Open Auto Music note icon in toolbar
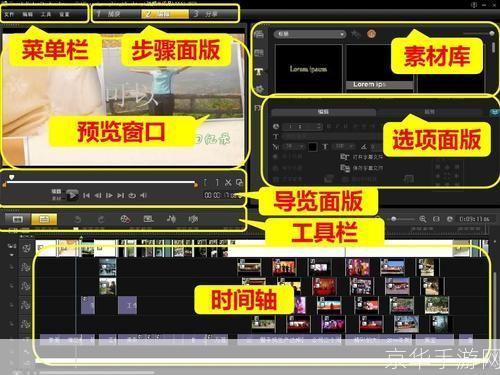The image size is (500, 375). (171, 219)
